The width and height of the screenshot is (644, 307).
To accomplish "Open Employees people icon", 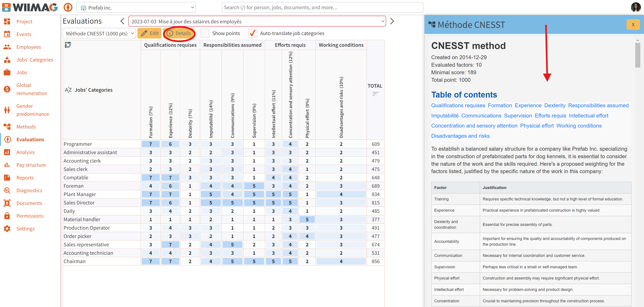I will click(x=7, y=47).
